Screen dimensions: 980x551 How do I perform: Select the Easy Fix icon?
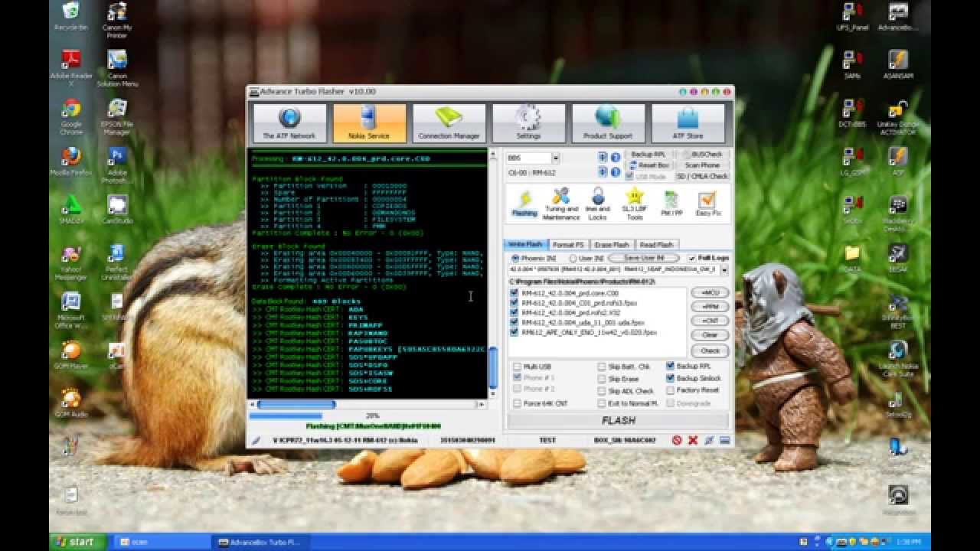tap(707, 204)
